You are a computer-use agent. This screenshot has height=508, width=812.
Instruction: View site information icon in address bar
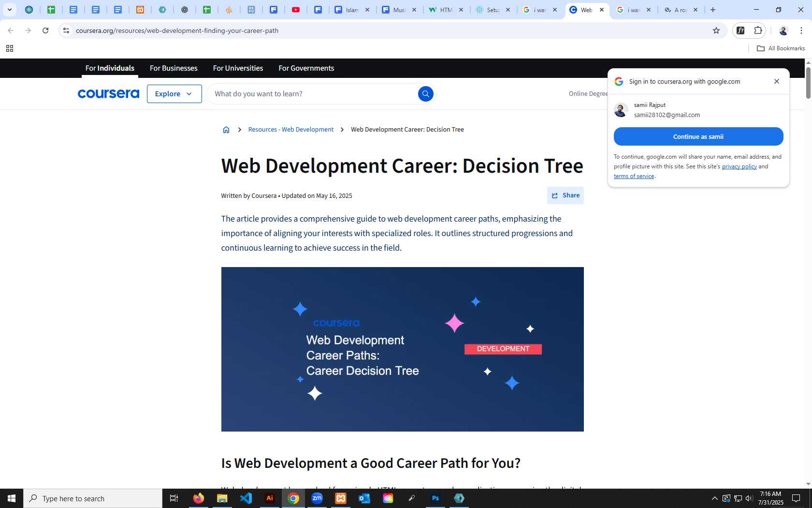(66, 30)
